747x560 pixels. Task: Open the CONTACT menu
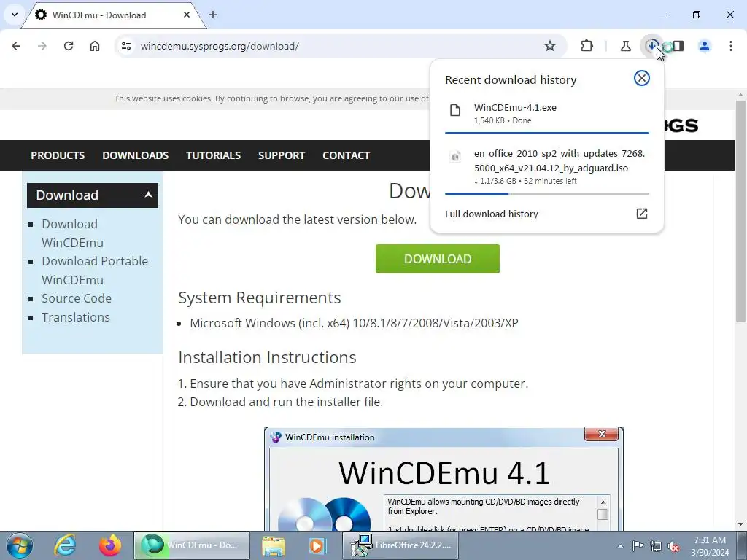coord(347,155)
